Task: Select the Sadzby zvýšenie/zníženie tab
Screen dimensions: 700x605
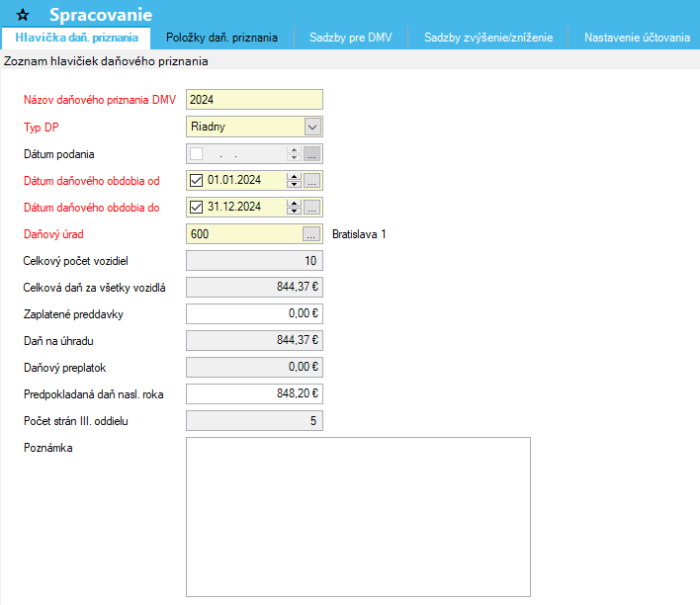Action: [488, 38]
